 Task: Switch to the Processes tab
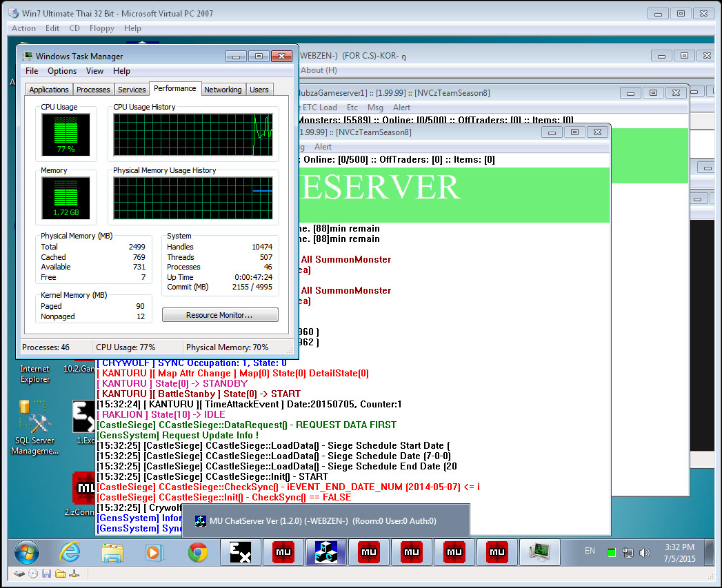93,90
